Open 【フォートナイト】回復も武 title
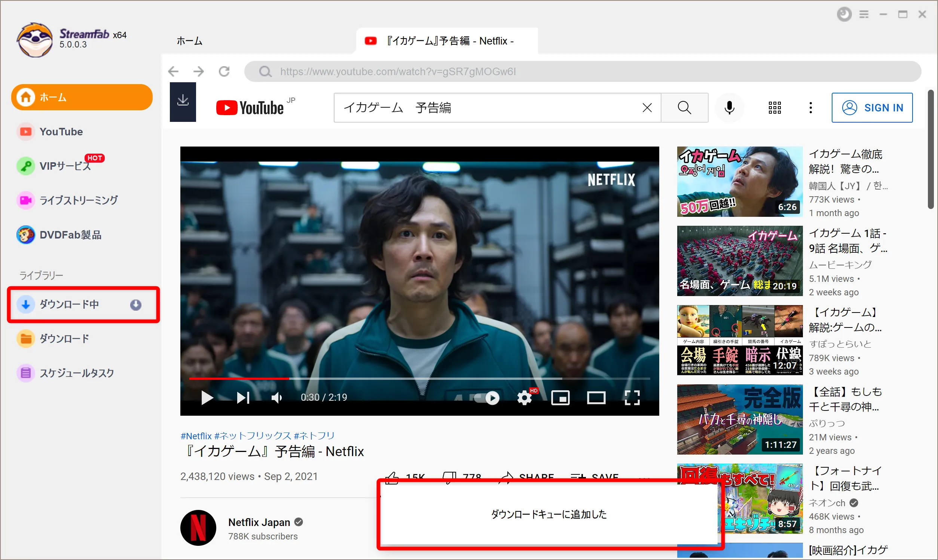Image resolution: width=938 pixels, height=560 pixels. 845,479
